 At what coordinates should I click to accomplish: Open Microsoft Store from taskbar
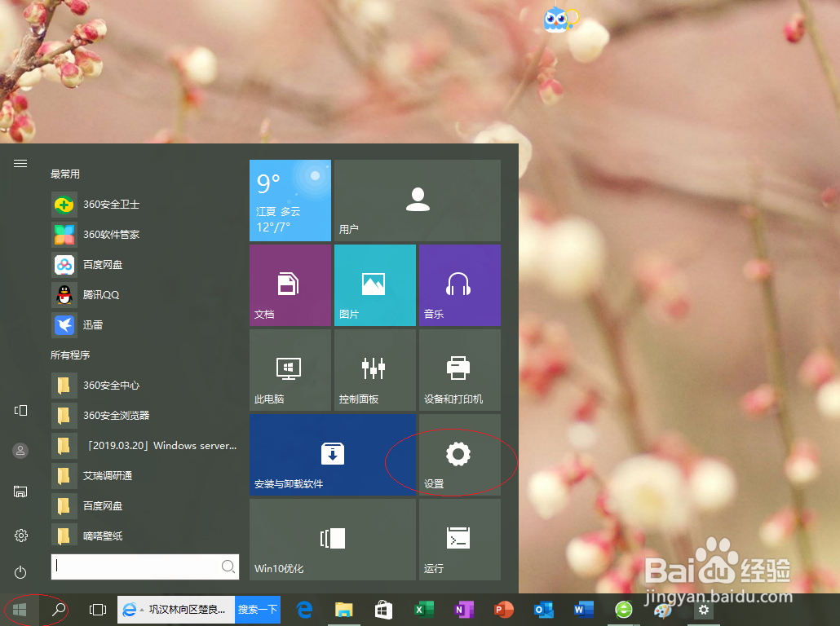383,610
